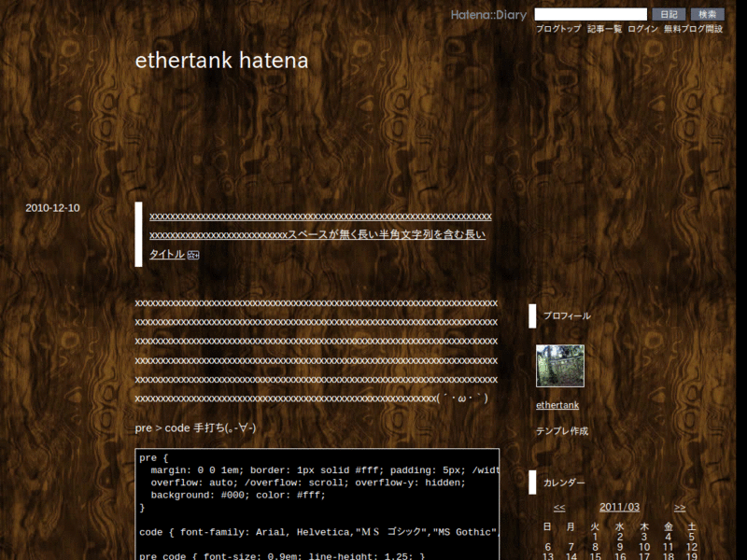This screenshot has width=747, height=560.
Task: Focus the search input field in header
Action: click(591, 14)
